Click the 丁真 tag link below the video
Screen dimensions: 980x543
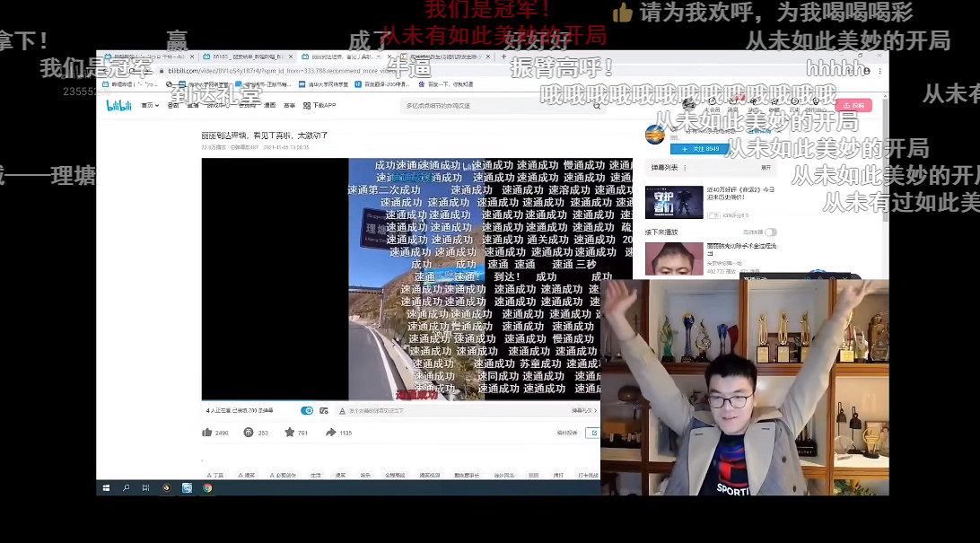click(x=217, y=474)
